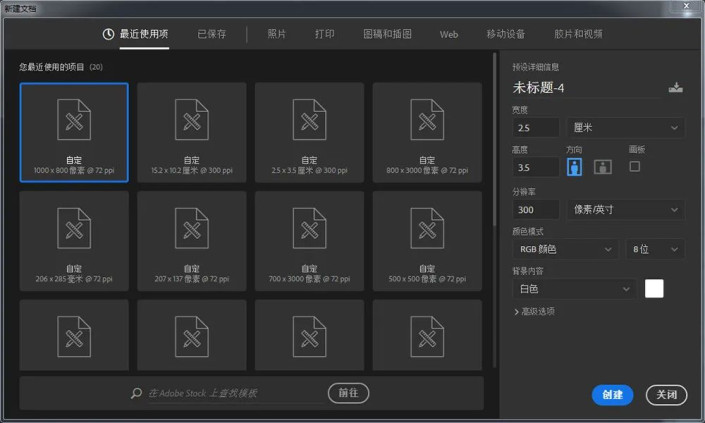Click the 高度 height input field

(536, 168)
